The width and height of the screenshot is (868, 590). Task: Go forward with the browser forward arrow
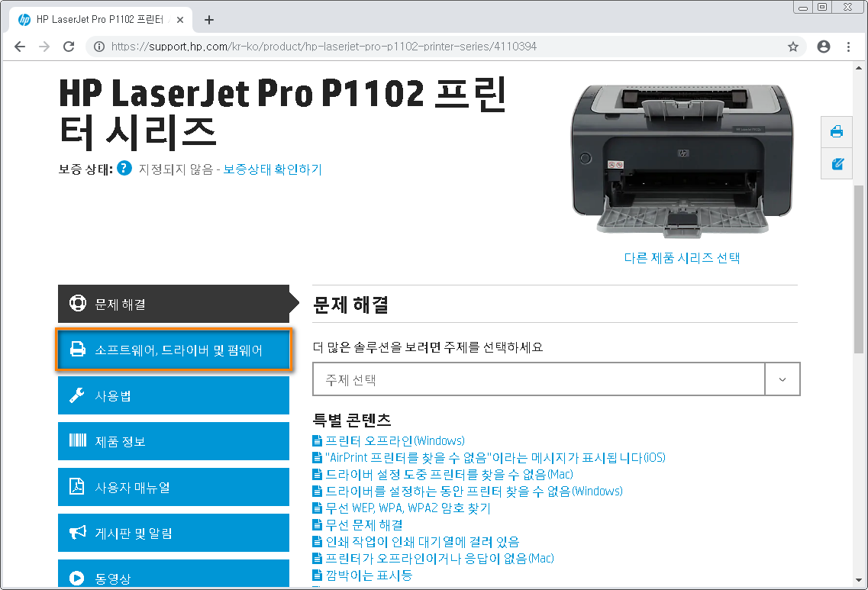[x=44, y=47]
